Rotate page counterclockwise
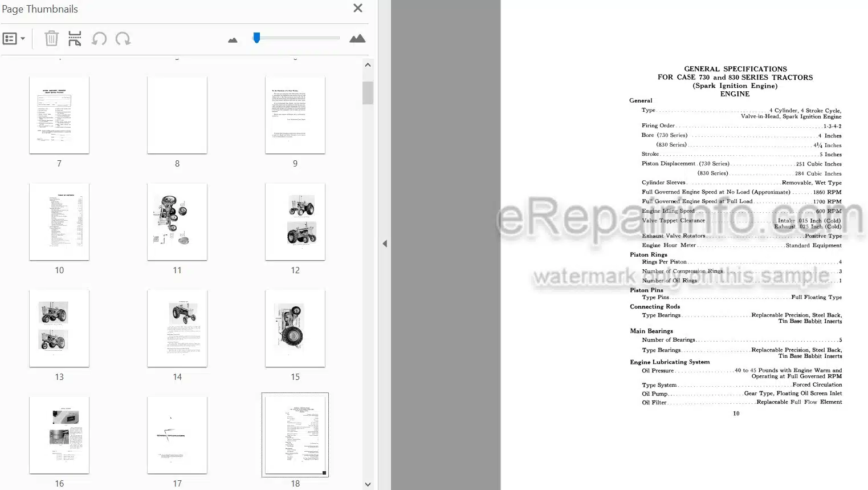This screenshot has height=490, width=868. click(x=99, y=39)
